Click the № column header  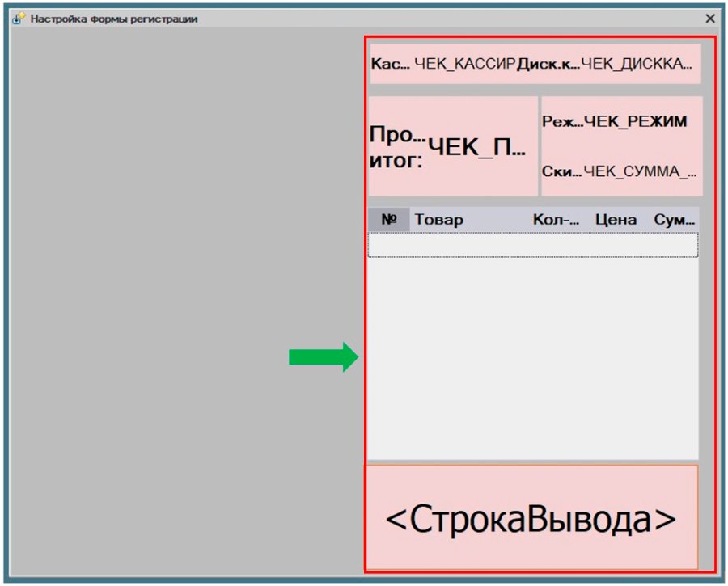coord(388,220)
